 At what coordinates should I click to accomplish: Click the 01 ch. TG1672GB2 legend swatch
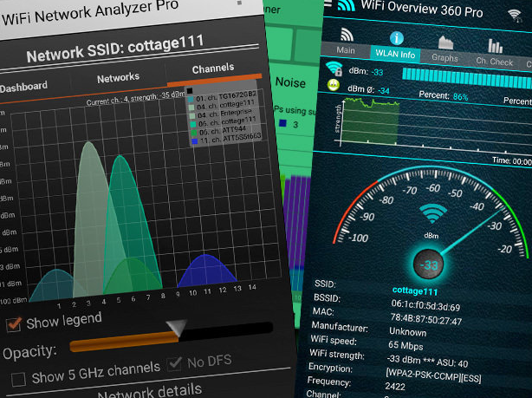191,99
